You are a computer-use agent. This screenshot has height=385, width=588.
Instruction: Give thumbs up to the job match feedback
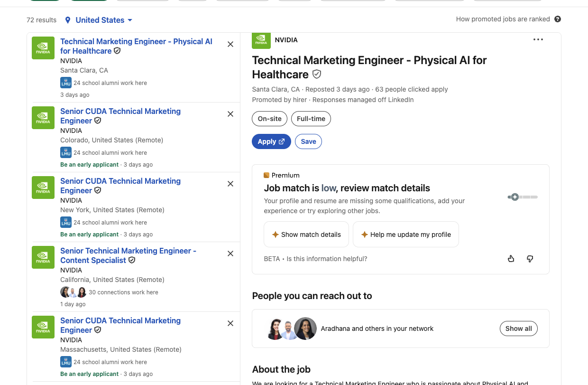point(511,259)
